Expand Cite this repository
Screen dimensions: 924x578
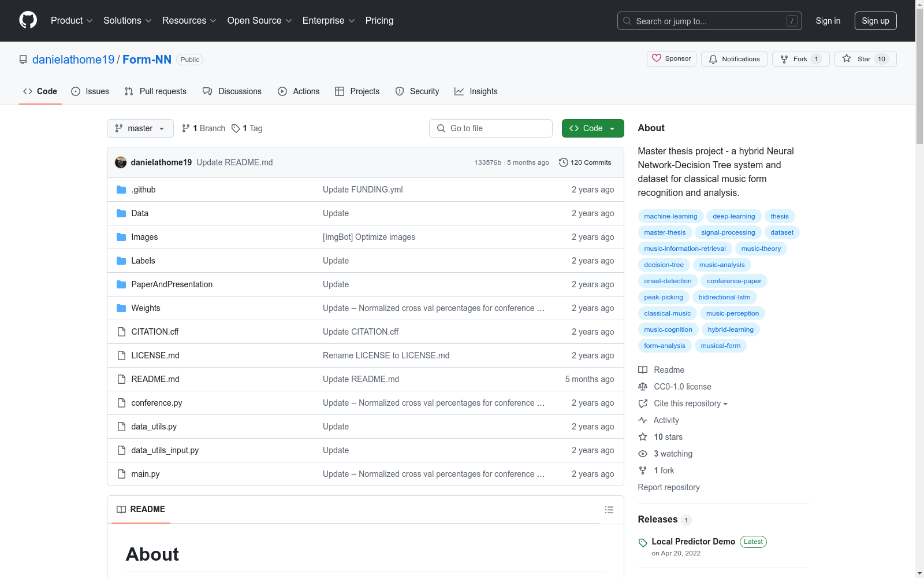click(690, 403)
